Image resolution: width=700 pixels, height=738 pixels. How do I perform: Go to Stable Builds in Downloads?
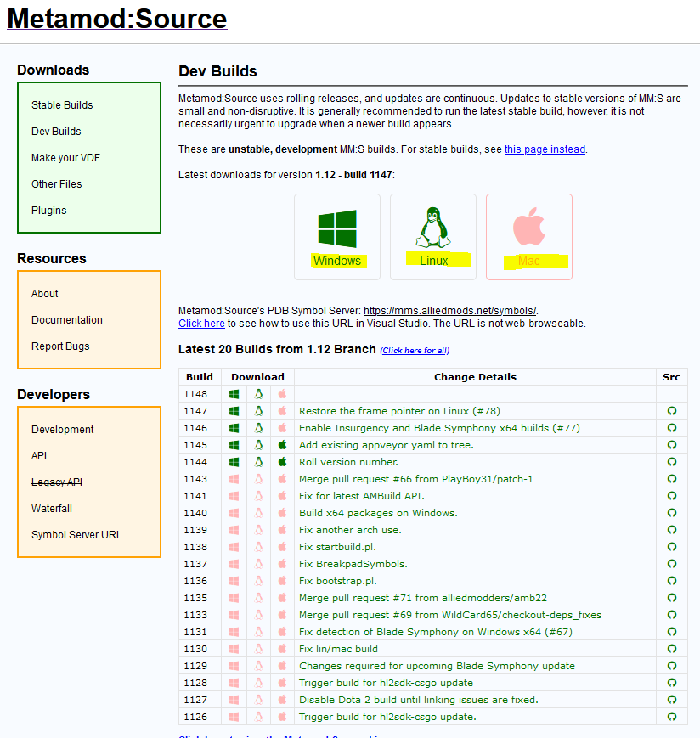pyautogui.click(x=62, y=105)
